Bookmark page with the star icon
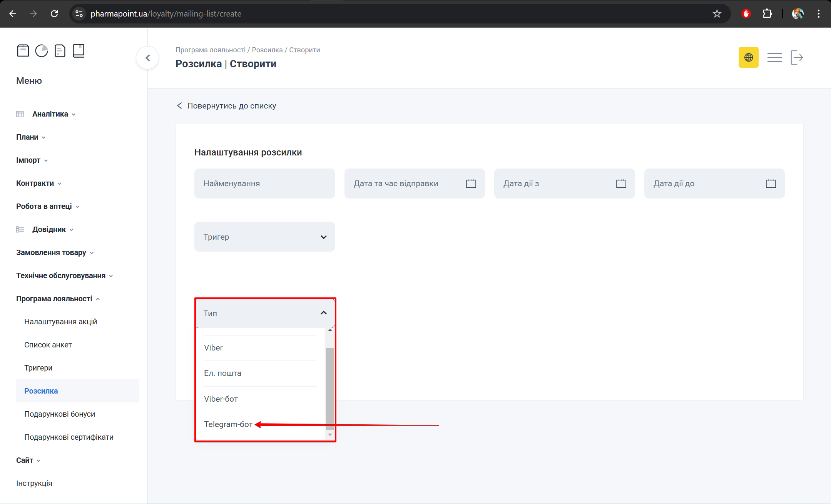Viewport: 831px width, 504px height. pyautogui.click(x=717, y=14)
